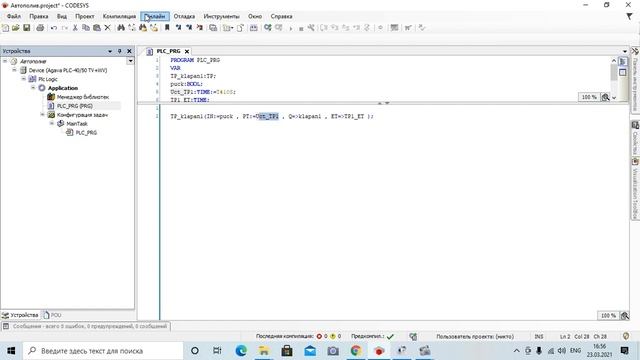Open the Правка menu
640x360 pixels.
(39, 16)
